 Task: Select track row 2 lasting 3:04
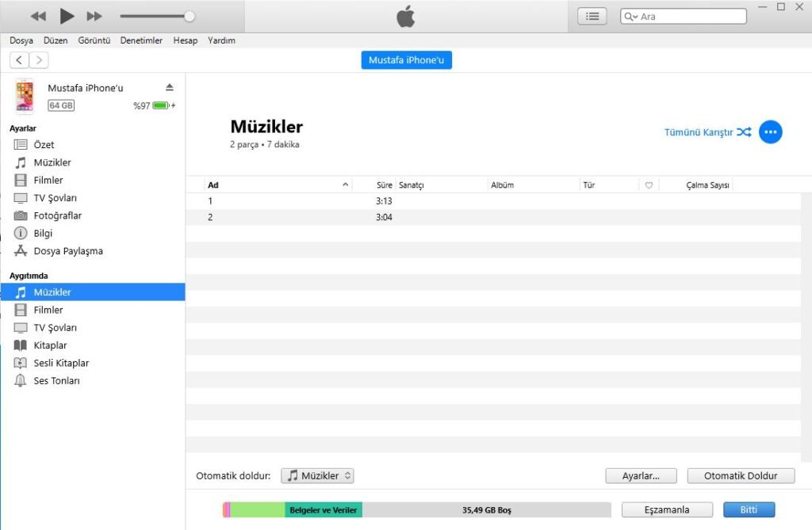493,217
